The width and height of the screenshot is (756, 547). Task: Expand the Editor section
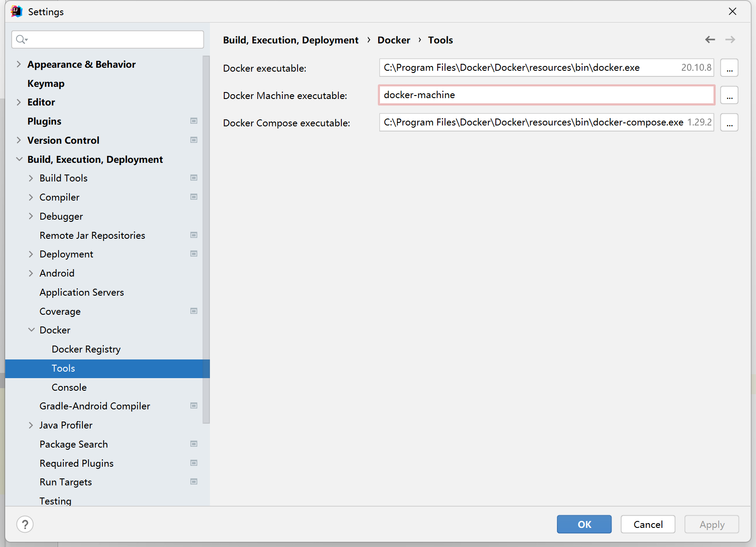tap(19, 102)
